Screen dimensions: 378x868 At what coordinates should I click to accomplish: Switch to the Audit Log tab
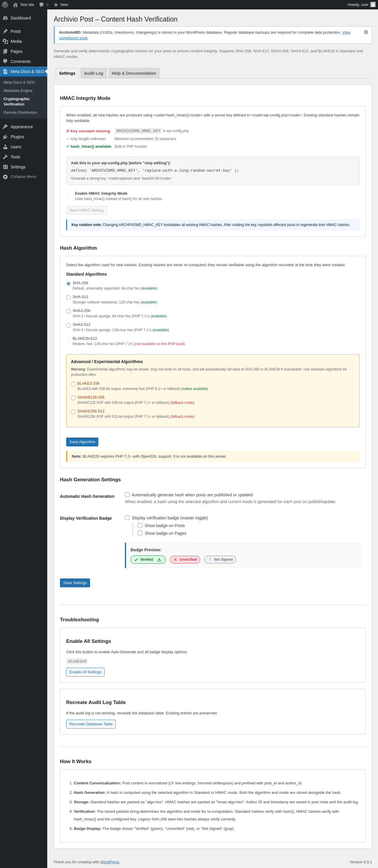coord(93,74)
